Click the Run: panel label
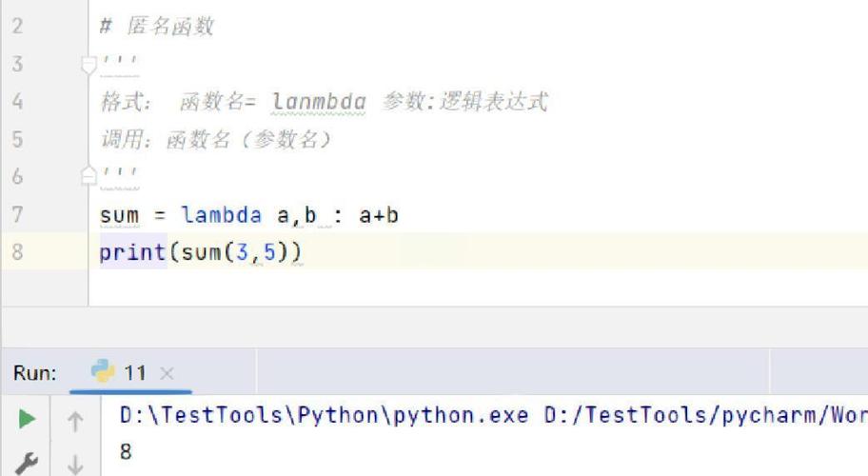Image resolution: width=868 pixels, height=476 pixels. pos(35,373)
